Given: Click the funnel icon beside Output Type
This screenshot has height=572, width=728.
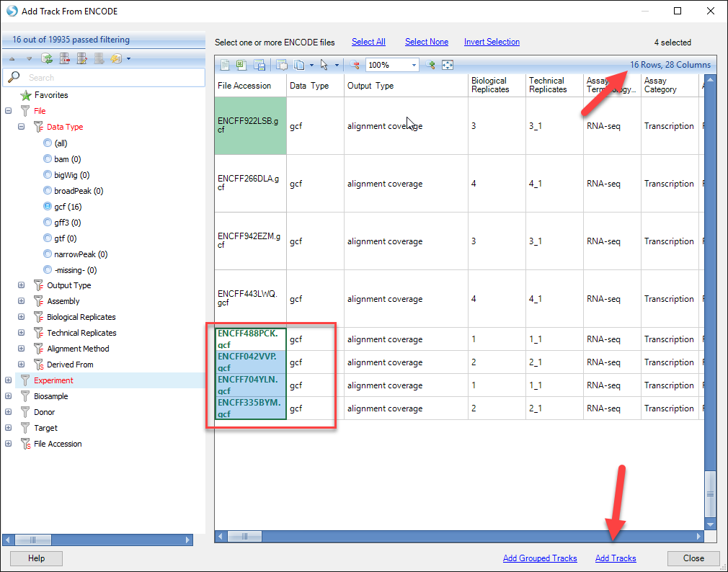Looking at the screenshot, I should coord(38,285).
